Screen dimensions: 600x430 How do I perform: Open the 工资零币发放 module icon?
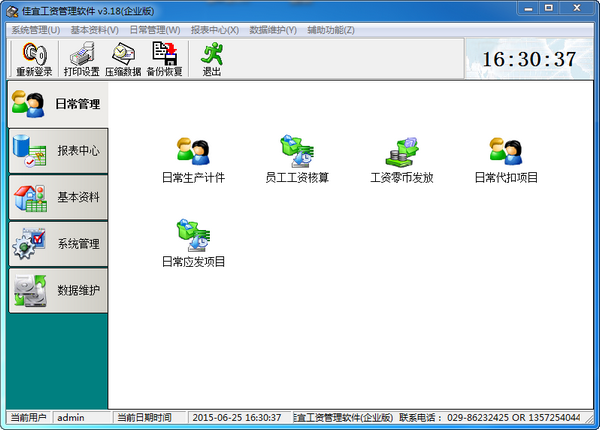pyautogui.click(x=401, y=152)
